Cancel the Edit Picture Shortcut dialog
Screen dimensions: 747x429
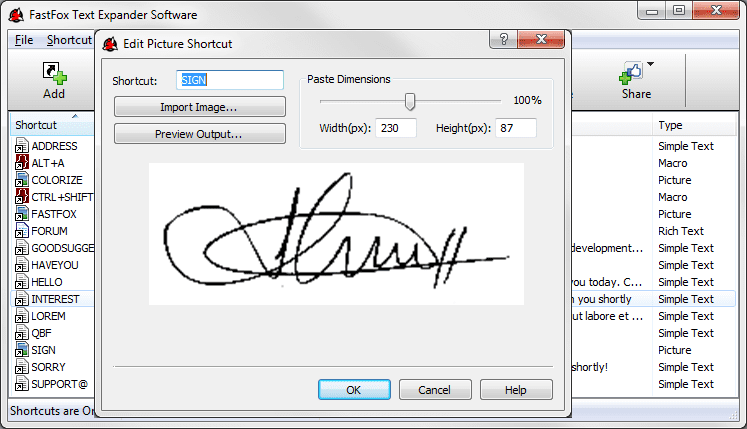435,390
